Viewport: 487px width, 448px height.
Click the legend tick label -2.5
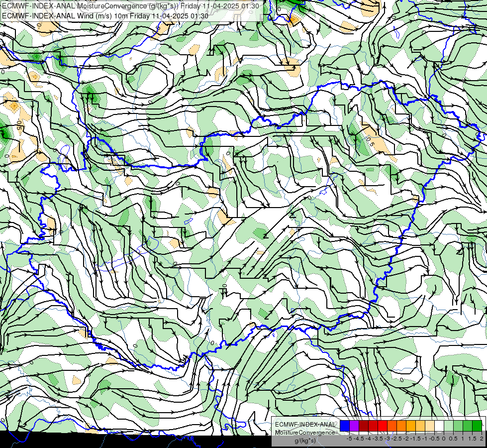click(x=396, y=439)
